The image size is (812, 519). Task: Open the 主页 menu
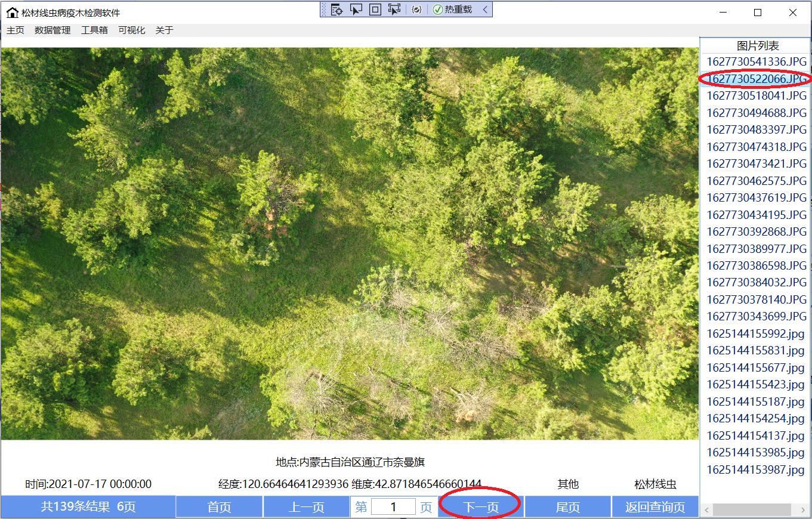point(16,30)
